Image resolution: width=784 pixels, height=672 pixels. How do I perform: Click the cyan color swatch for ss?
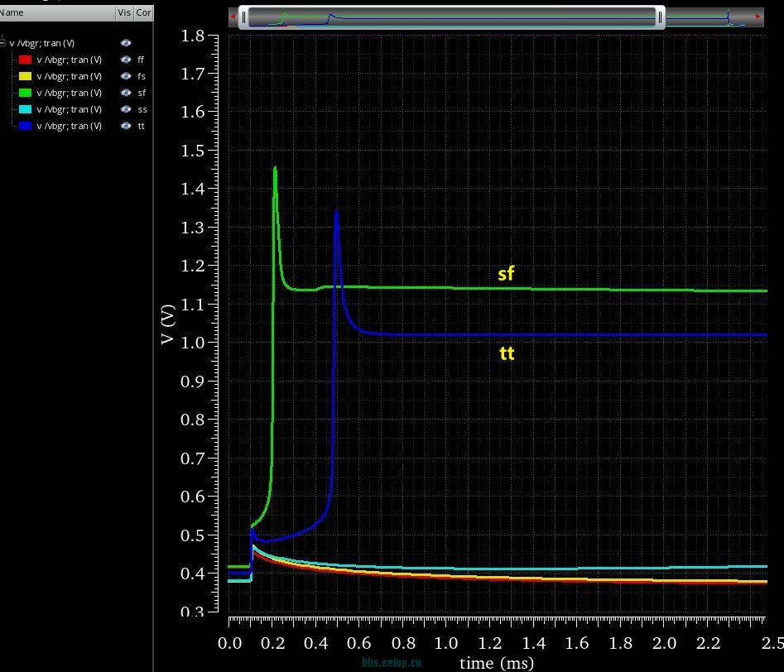(x=25, y=109)
